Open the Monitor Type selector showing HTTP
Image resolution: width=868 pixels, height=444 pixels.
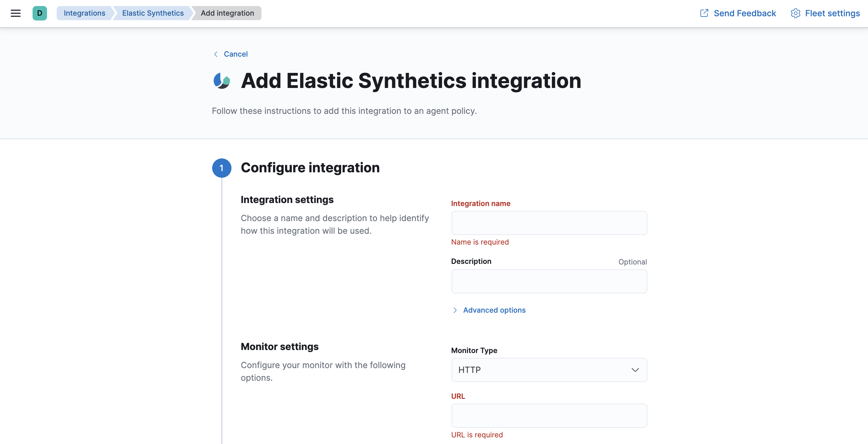(x=549, y=370)
